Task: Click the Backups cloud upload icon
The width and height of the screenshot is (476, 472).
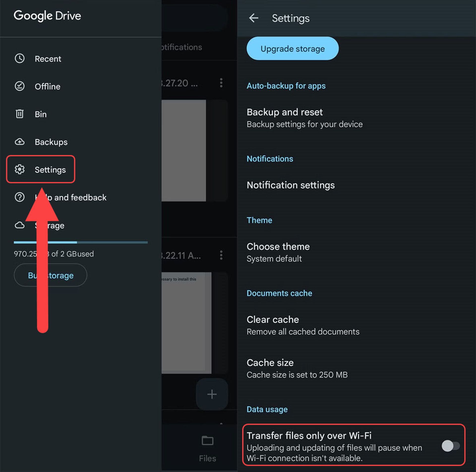Action: coord(20,142)
